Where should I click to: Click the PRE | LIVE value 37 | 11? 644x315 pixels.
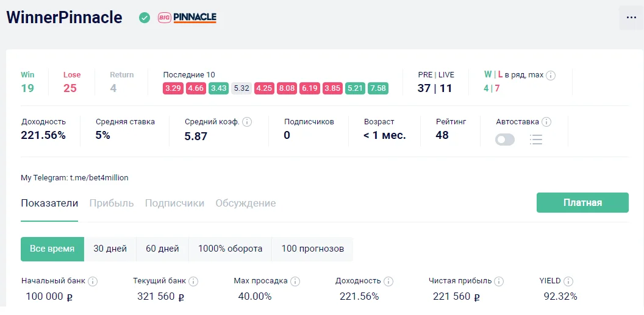(x=435, y=88)
